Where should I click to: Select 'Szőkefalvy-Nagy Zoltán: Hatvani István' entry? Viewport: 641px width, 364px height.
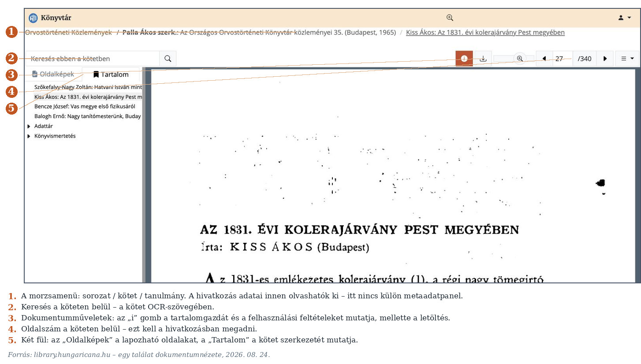88,87
